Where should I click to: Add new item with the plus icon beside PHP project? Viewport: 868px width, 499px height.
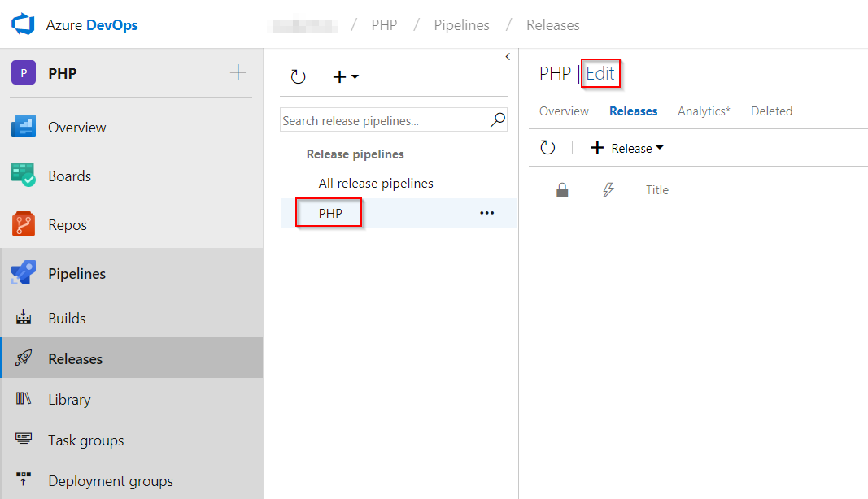point(238,72)
